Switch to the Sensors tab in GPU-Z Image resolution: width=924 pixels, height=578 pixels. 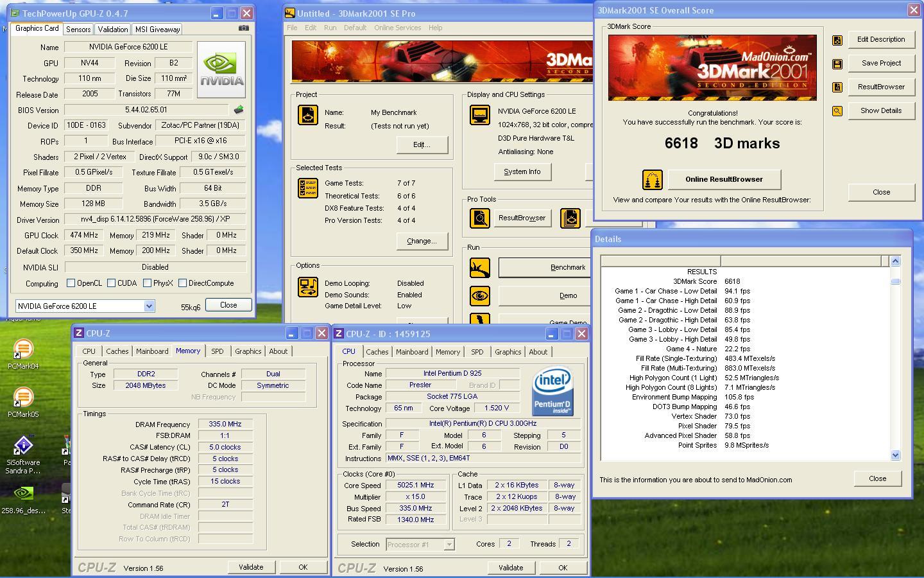[78, 30]
